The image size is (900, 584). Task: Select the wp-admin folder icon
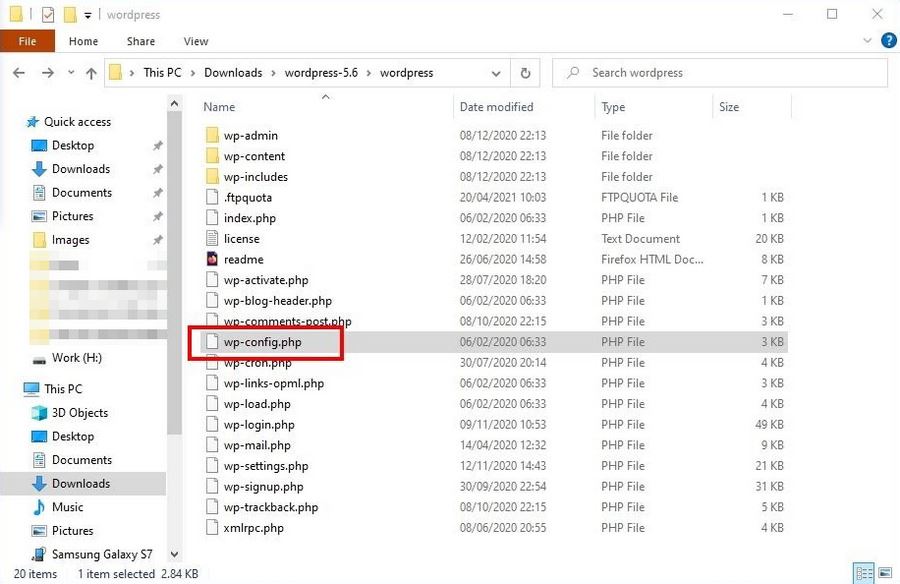coord(212,136)
